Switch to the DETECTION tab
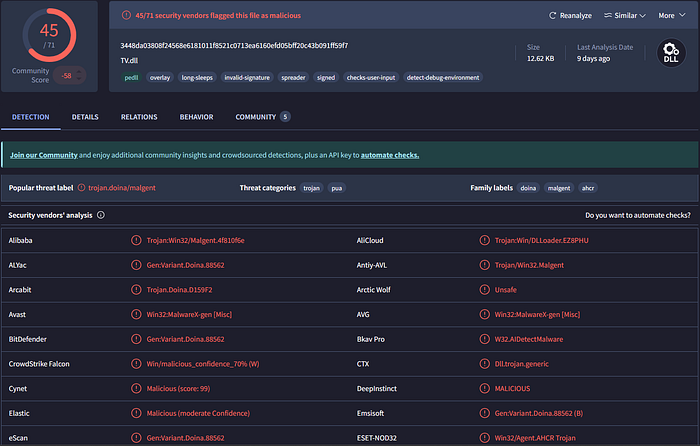Screen dimensions: 700x446 (31, 117)
